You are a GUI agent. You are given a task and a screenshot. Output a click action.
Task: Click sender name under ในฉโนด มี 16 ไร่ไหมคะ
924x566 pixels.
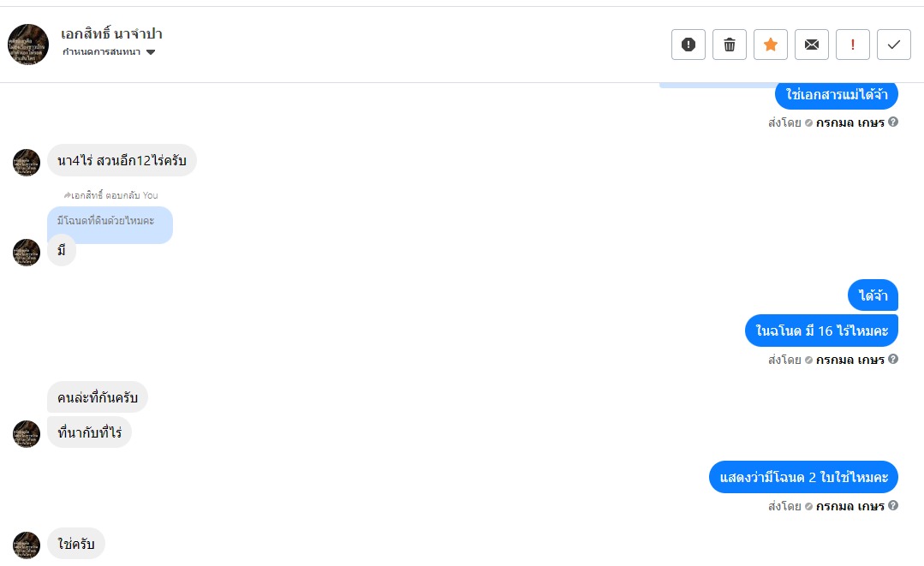849,360
